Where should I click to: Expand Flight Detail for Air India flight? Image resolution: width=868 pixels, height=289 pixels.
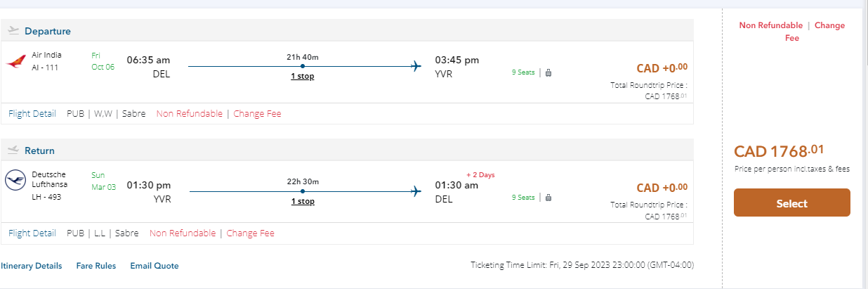[x=32, y=113]
